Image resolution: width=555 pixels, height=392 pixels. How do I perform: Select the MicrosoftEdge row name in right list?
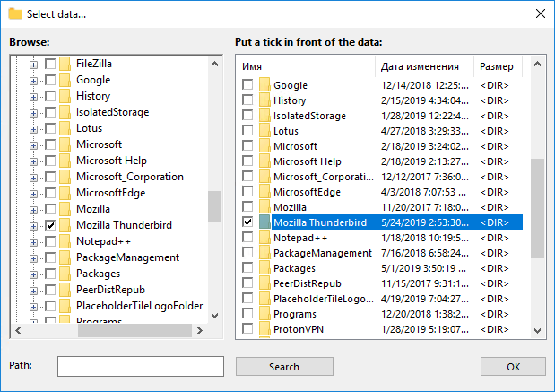tap(307, 192)
